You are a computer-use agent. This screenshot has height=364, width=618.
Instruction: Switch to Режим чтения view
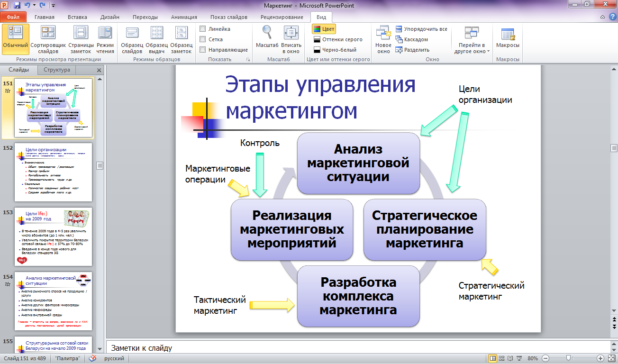(x=105, y=40)
